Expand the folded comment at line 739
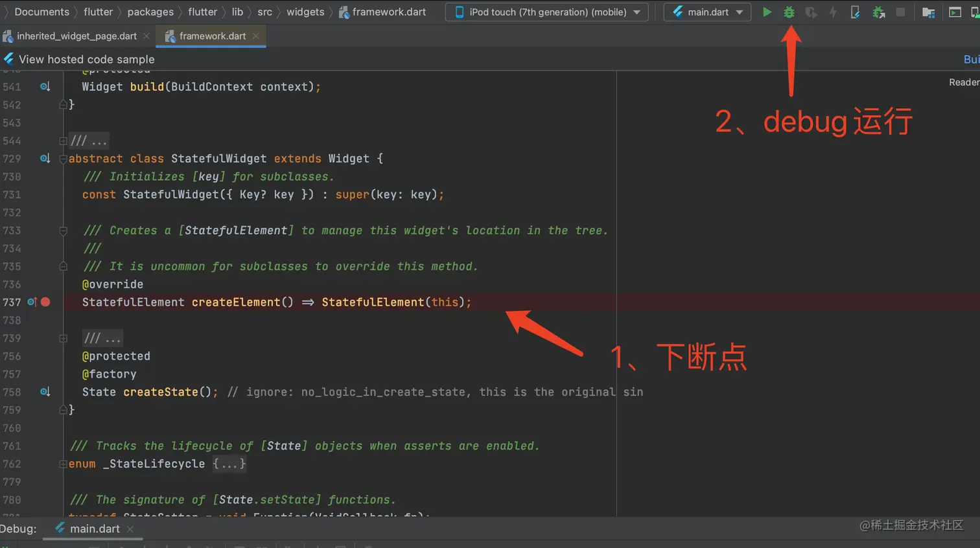Screen dimensions: 980x548 click(x=63, y=338)
